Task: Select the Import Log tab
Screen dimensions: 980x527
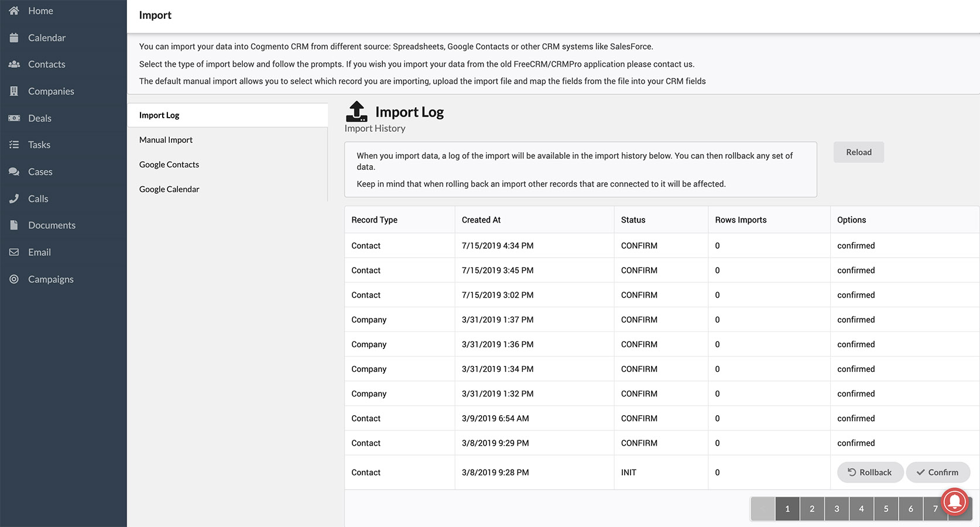Action: [228, 115]
